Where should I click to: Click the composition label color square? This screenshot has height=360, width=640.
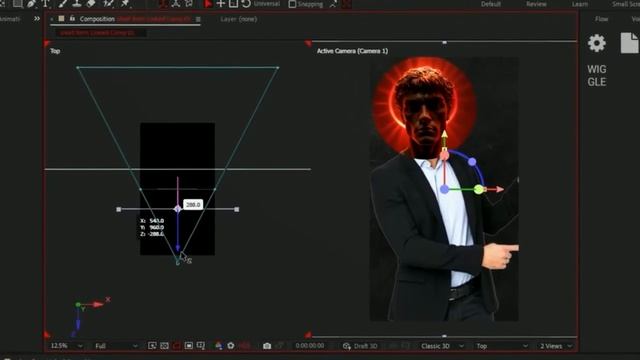pos(61,19)
